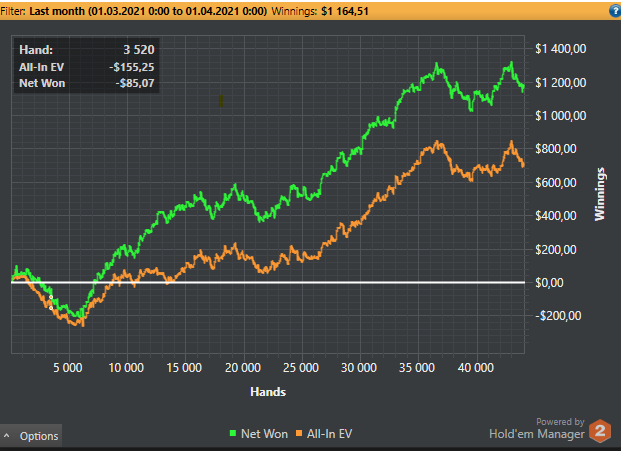Click the $1 200,00 axis label
The height and width of the screenshot is (451, 621).
560,83
